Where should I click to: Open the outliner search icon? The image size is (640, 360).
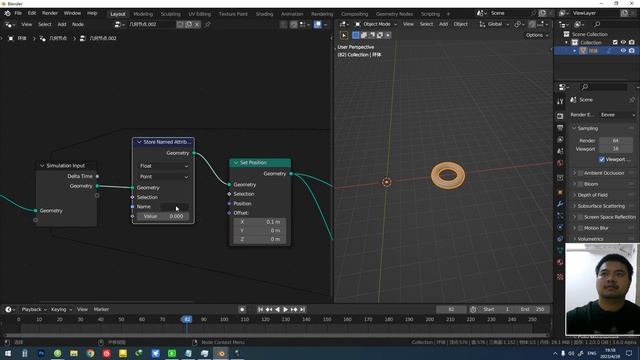coord(597,24)
